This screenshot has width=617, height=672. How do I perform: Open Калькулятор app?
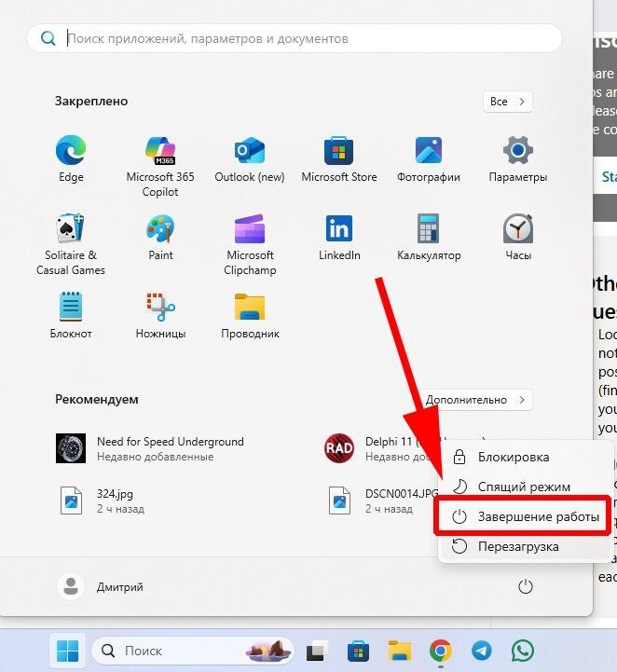point(429,238)
